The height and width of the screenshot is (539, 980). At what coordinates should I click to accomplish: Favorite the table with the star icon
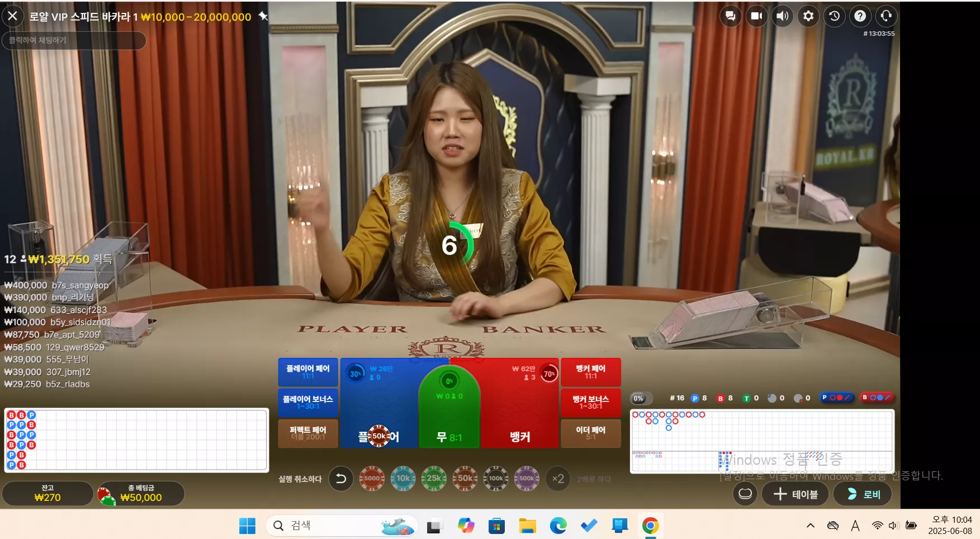[263, 17]
